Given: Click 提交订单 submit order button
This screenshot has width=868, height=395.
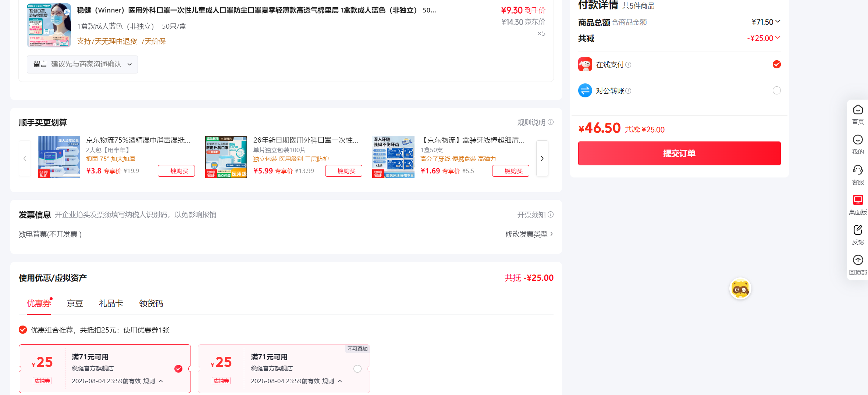Looking at the screenshot, I should [x=679, y=153].
